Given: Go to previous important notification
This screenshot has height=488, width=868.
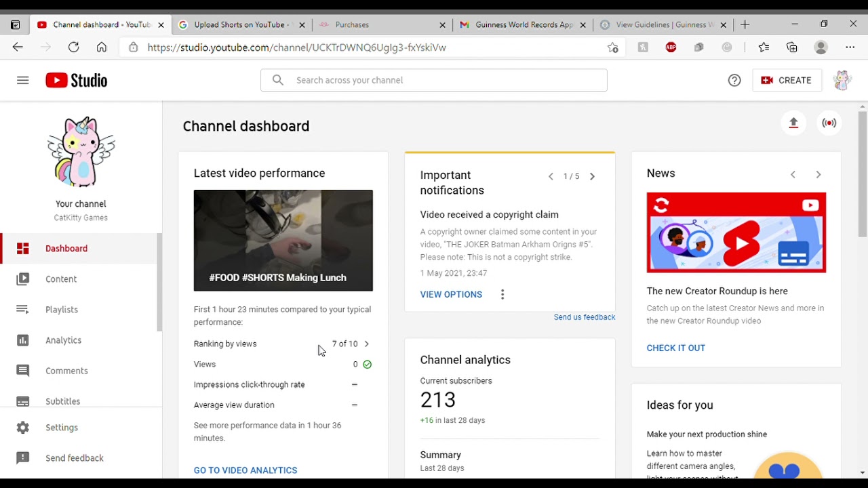Looking at the screenshot, I should [x=551, y=176].
